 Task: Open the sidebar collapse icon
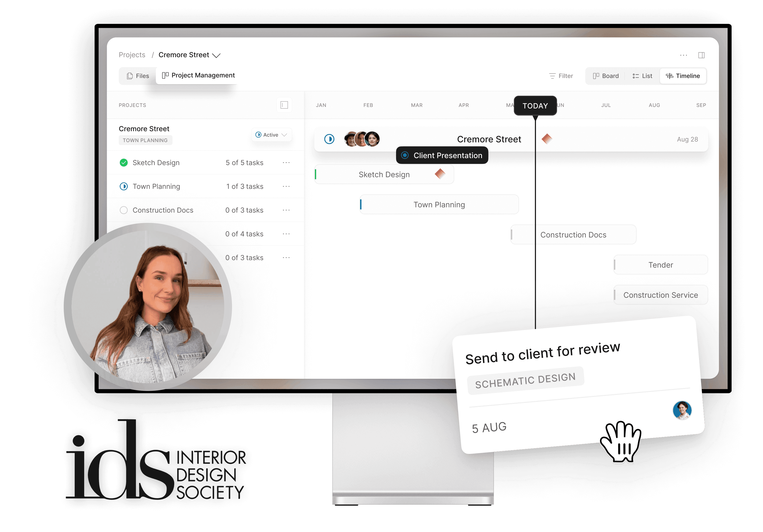(703, 54)
